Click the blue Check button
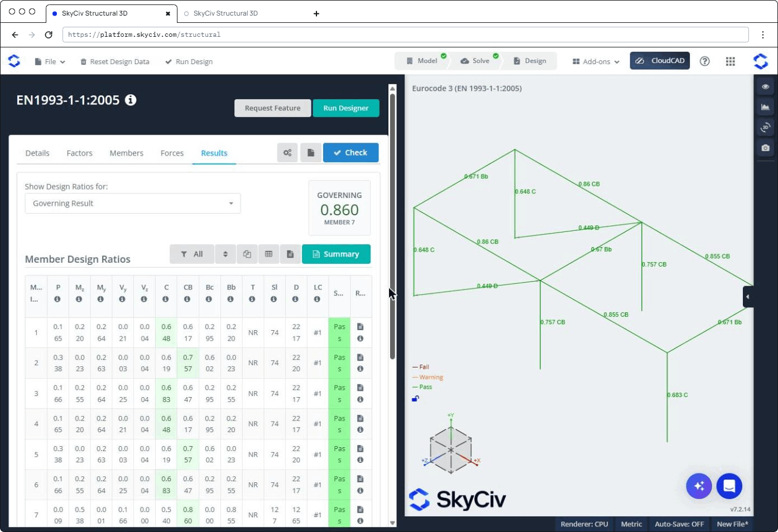778x532 pixels. pos(350,153)
